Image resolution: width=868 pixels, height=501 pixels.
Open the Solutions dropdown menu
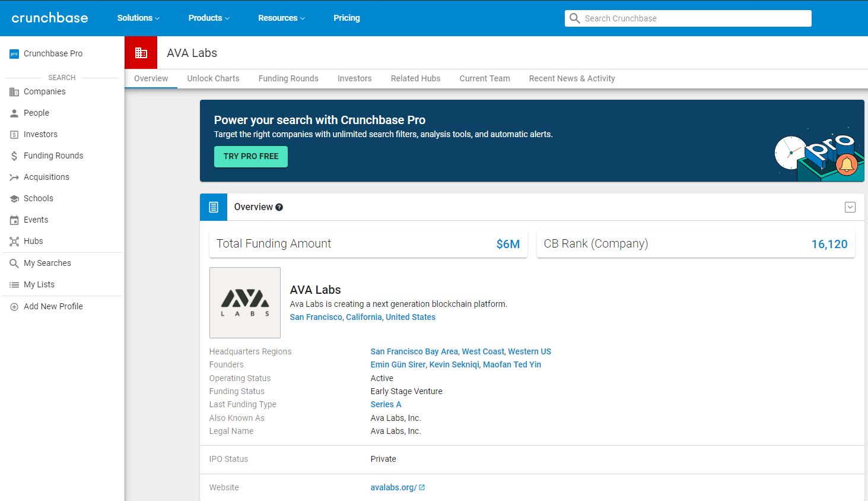tap(138, 18)
